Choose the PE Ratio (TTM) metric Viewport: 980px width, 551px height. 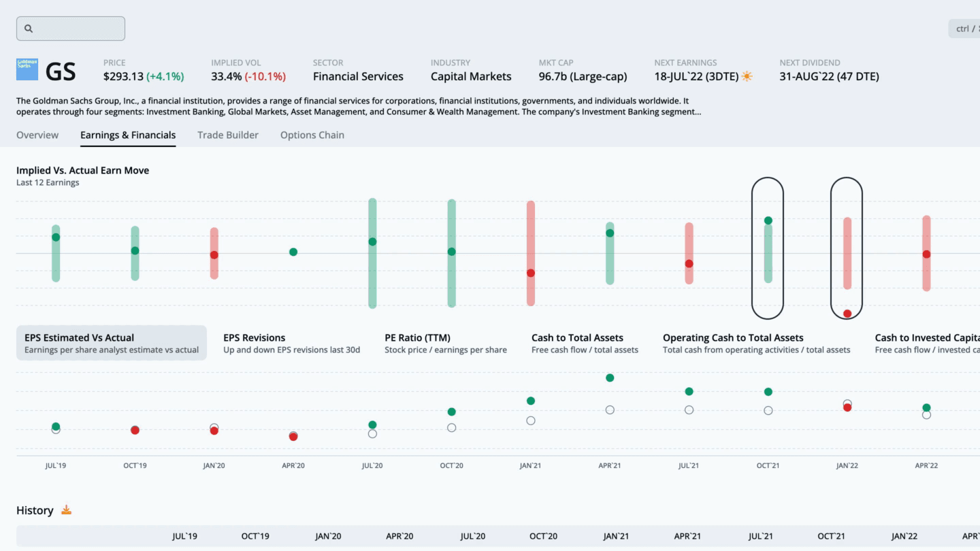pyautogui.click(x=446, y=343)
